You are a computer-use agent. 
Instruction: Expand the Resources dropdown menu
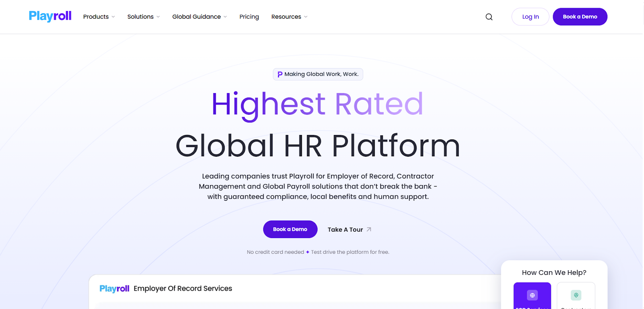point(289,17)
